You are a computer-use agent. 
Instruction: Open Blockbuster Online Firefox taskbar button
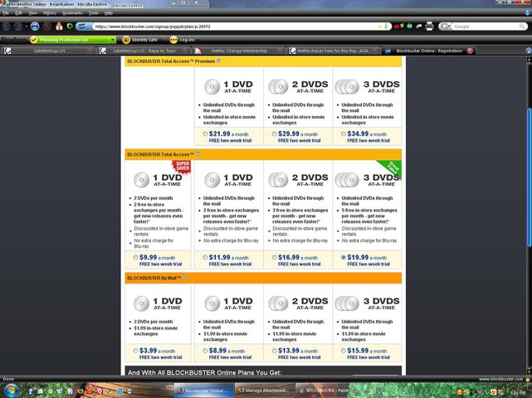[203, 391]
